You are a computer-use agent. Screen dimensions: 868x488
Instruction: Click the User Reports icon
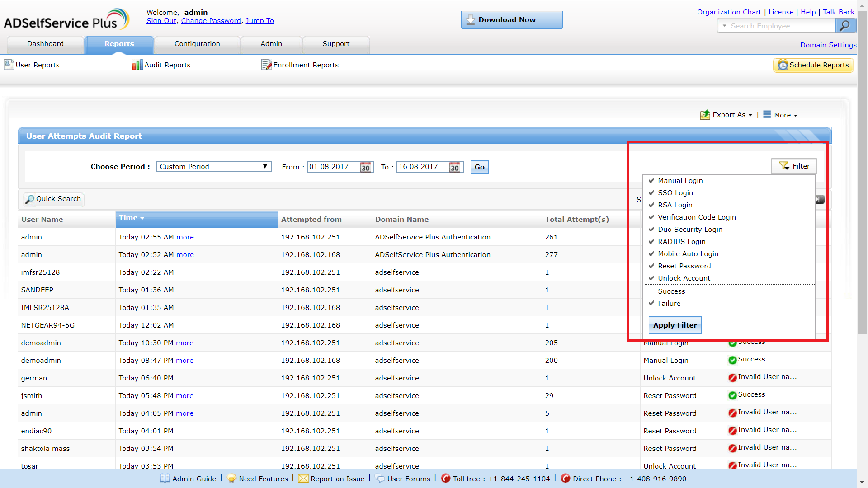pyautogui.click(x=9, y=65)
